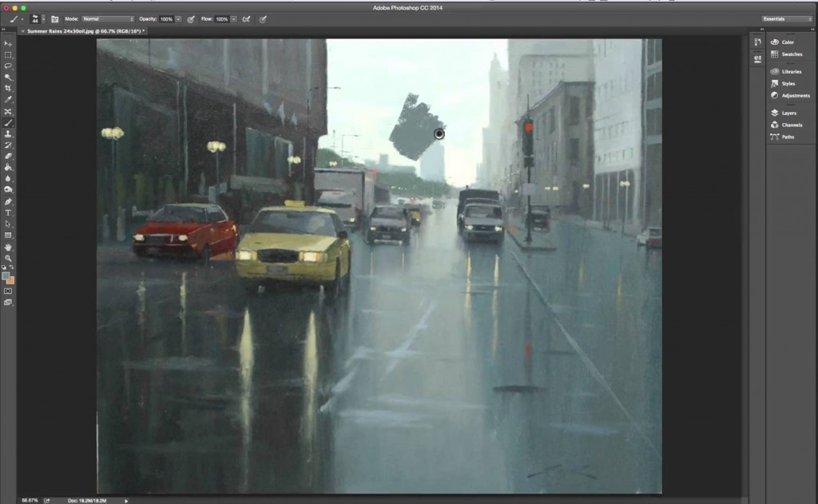The height and width of the screenshot is (504, 818).
Task: Toggle the Brush panel button in options bar
Action: (x=54, y=18)
